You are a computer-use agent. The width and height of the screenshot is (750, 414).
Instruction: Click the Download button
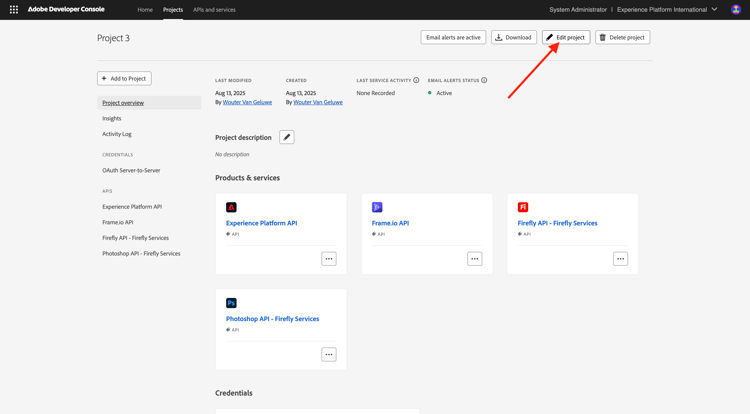point(514,37)
